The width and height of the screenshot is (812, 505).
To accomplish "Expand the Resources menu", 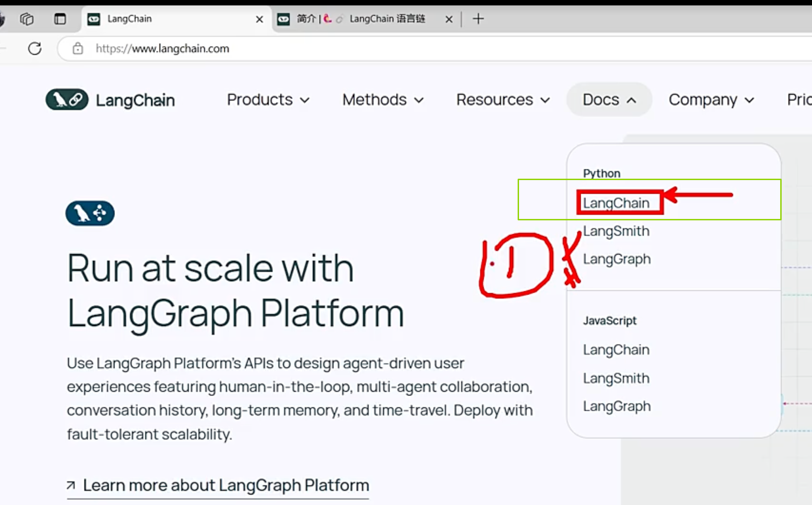I will click(503, 100).
